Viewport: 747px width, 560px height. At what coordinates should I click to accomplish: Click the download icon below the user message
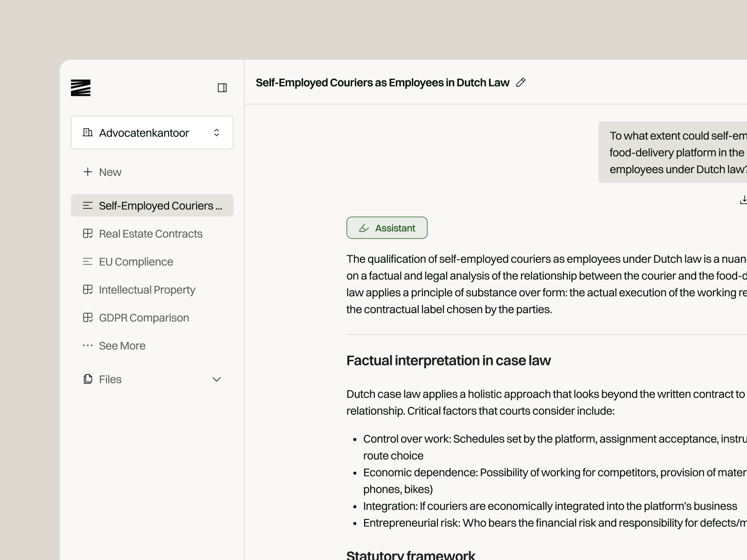(x=743, y=200)
